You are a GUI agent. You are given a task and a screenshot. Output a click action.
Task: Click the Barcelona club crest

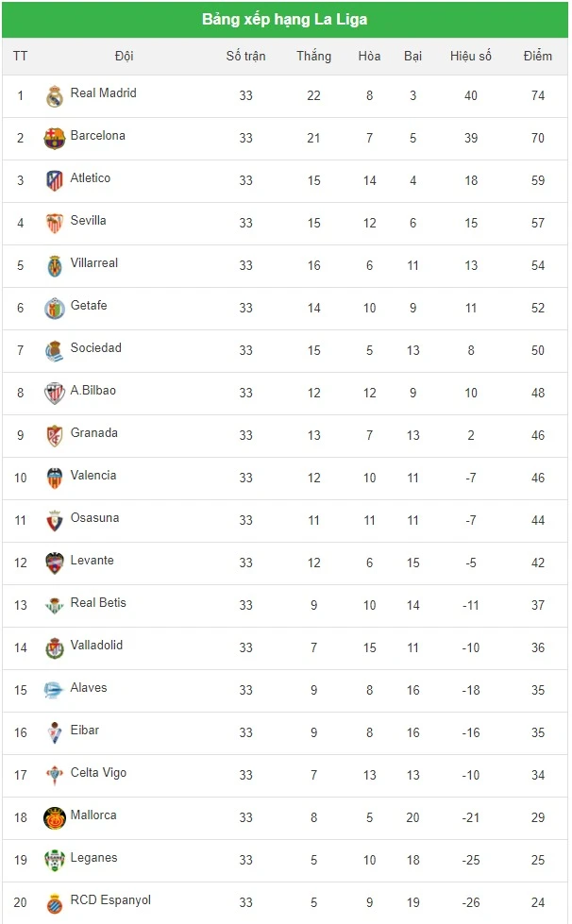point(54,139)
